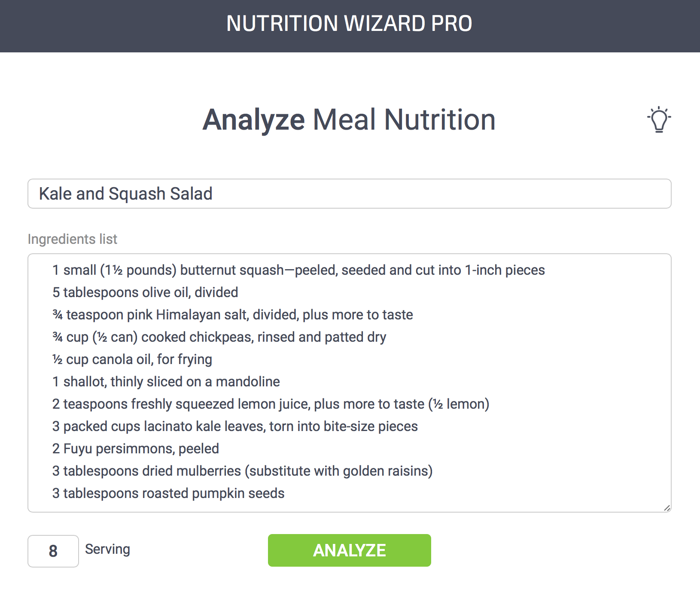Place cursor in the canola oil line
The image size is (700, 589).
(x=132, y=359)
